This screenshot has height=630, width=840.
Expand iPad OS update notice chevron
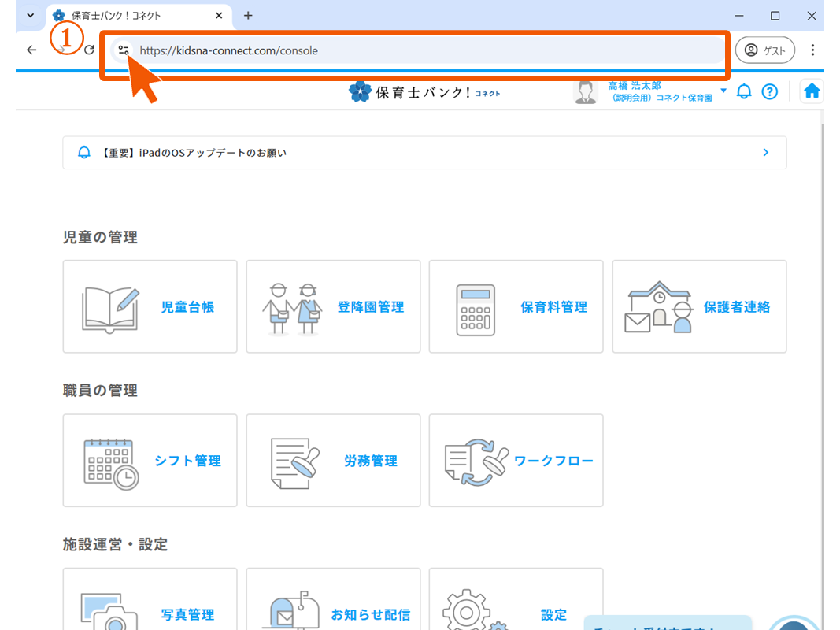(765, 153)
